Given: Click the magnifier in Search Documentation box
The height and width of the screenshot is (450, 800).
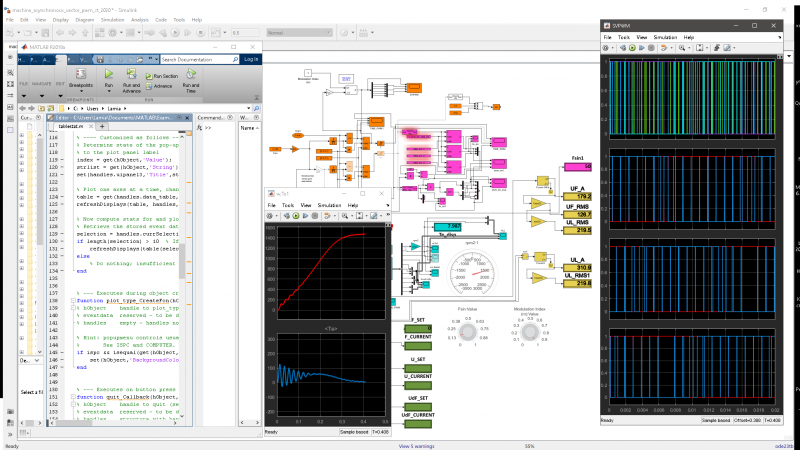Looking at the screenshot, I should (235, 60).
